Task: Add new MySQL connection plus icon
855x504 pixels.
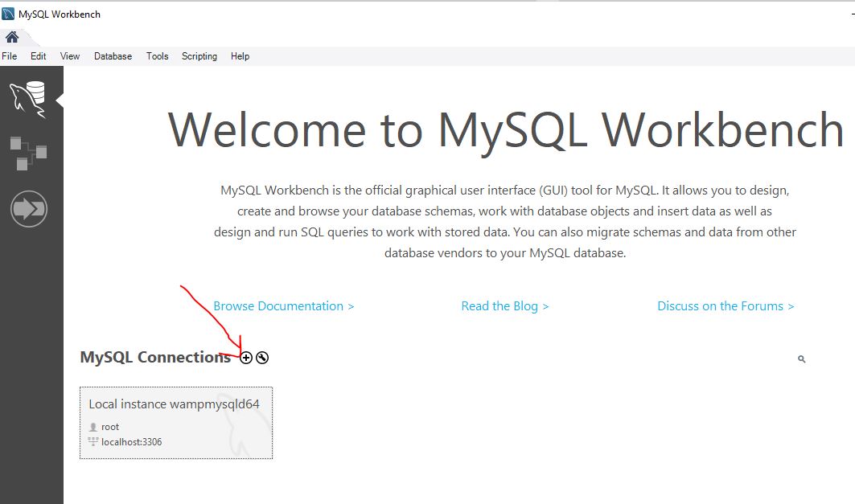Action: click(246, 358)
